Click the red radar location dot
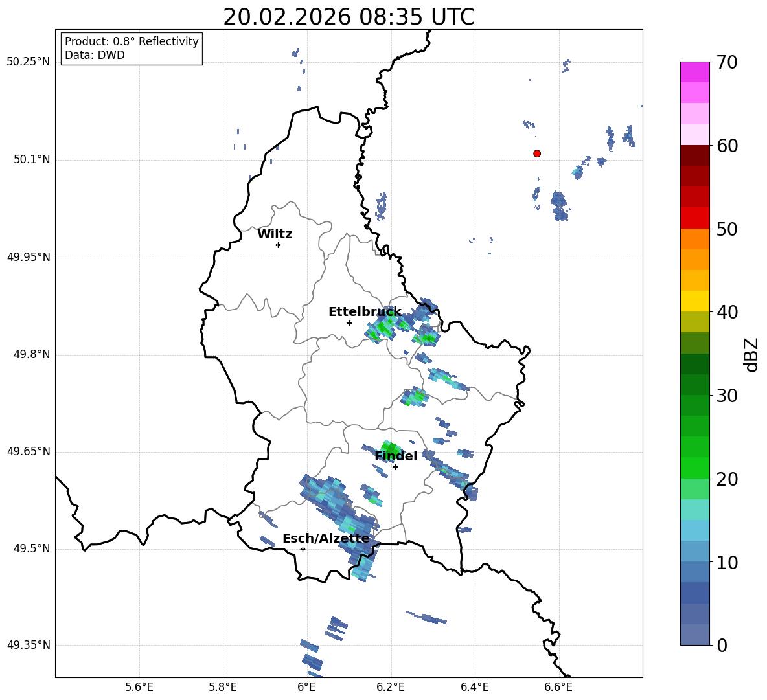Viewport: 767px width, 700px height. pyautogui.click(x=537, y=153)
